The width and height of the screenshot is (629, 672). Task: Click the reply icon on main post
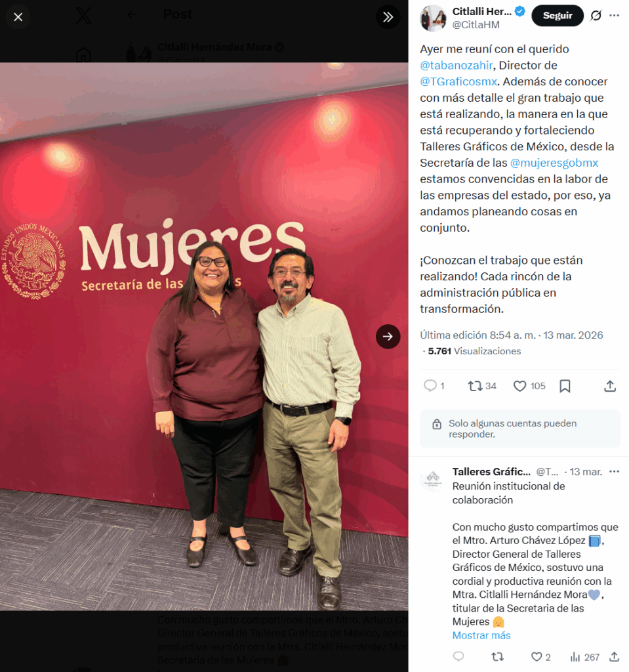tap(430, 386)
